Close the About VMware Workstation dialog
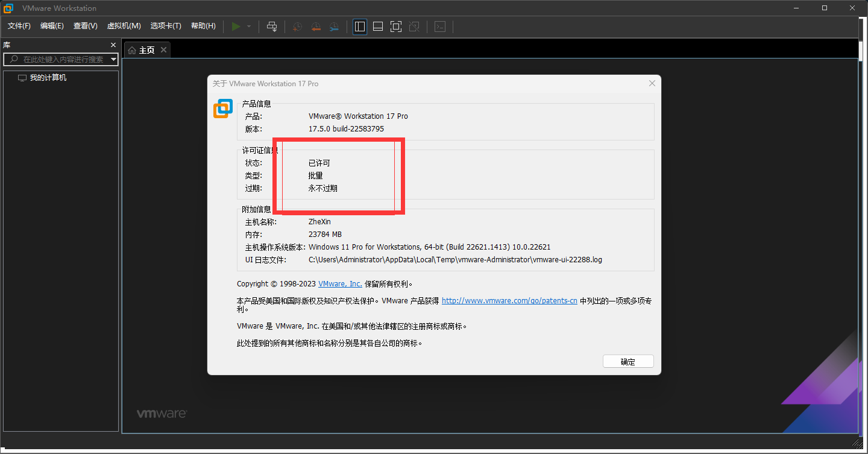 point(652,83)
